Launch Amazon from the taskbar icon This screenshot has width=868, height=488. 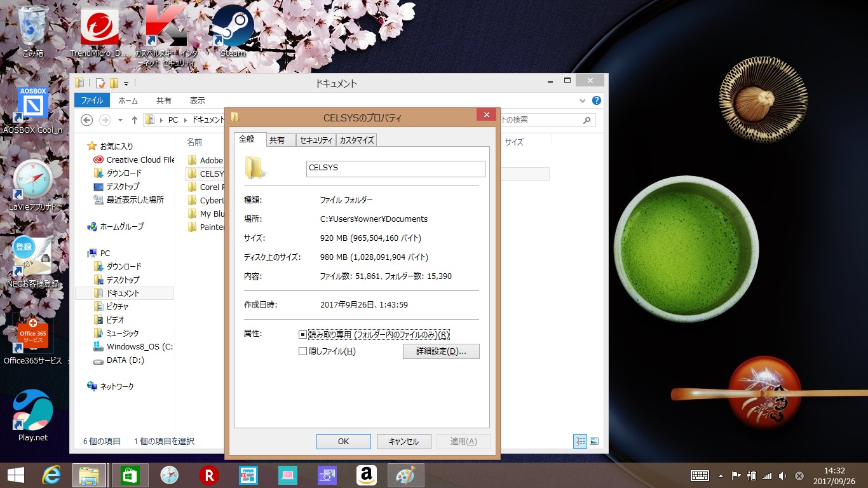pos(367,475)
